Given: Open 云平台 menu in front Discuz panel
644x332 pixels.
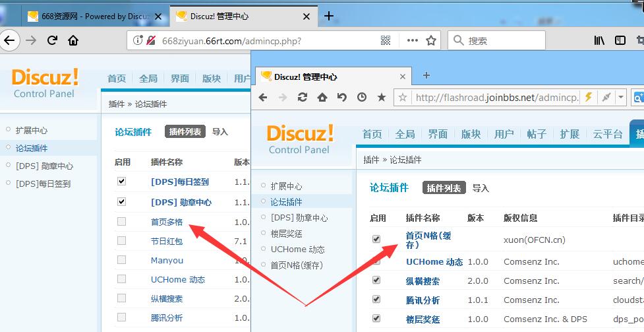Looking at the screenshot, I should pos(608,134).
